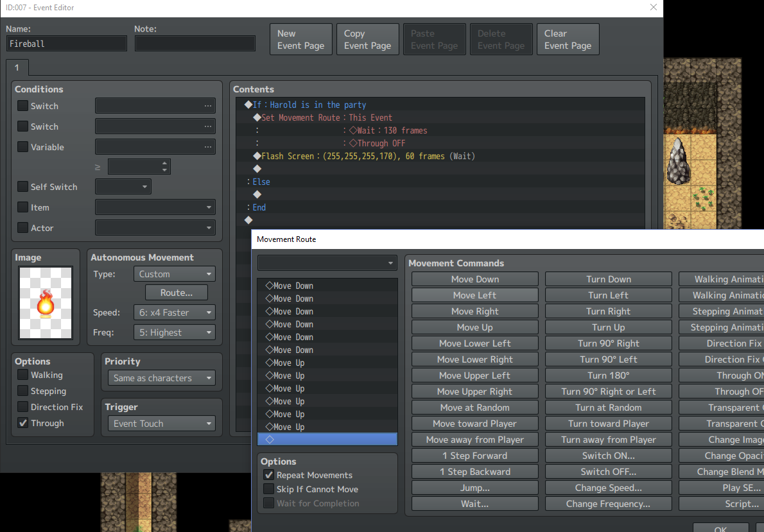Screen dimensions: 764x532
Task: Select the Wait 130 frames line
Action: 440,130
